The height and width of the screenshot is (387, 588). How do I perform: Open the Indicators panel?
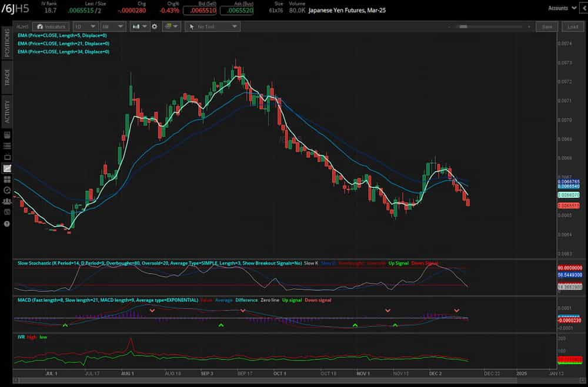point(51,26)
